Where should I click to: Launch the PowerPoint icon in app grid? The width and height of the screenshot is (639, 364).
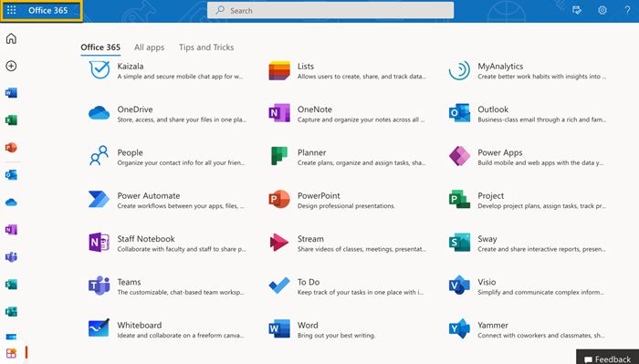[x=279, y=200]
